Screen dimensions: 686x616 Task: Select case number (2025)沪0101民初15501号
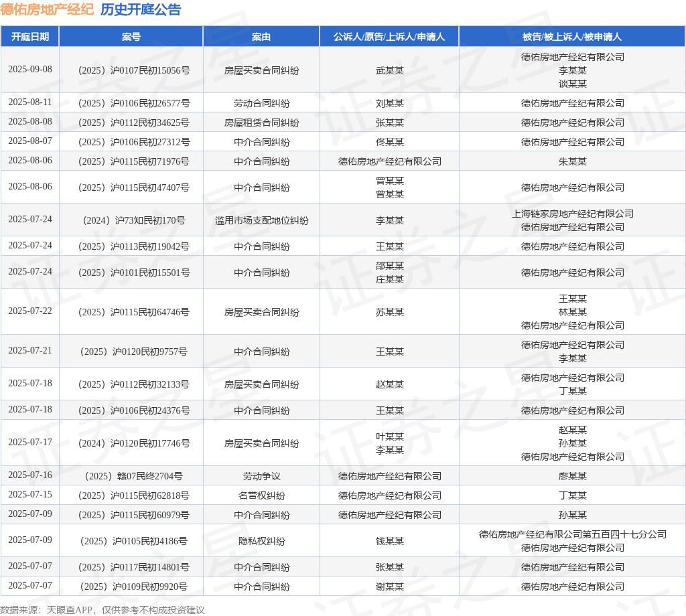coord(134,273)
